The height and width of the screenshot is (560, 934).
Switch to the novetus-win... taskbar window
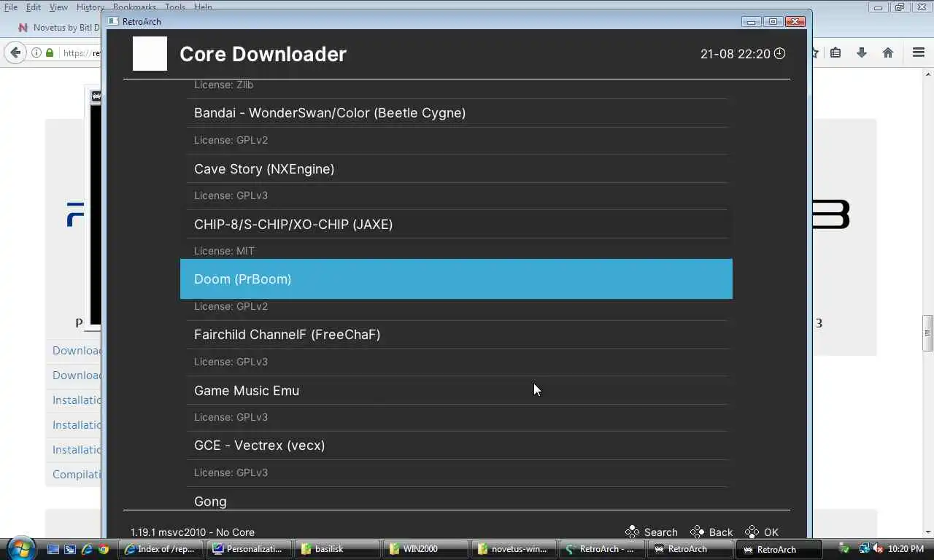tap(515, 549)
